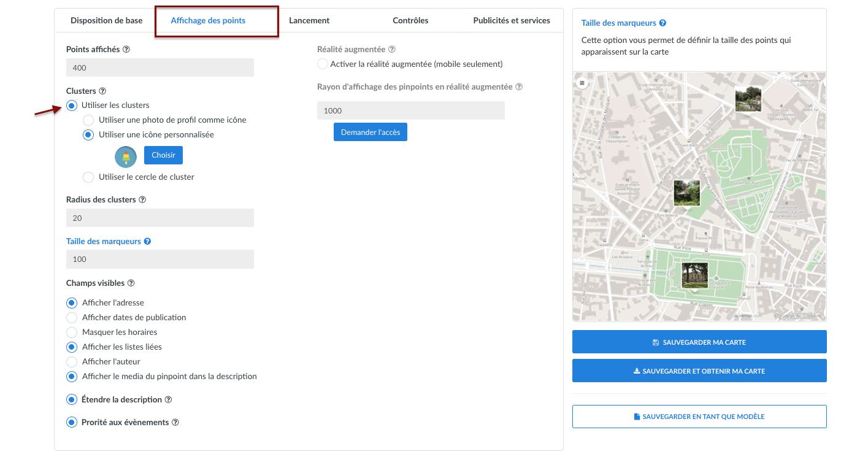Viewport: 868px width, 465px height.
Task: Open help icon beside Rayon d'affichage des pinpoints
Action: (x=519, y=87)
